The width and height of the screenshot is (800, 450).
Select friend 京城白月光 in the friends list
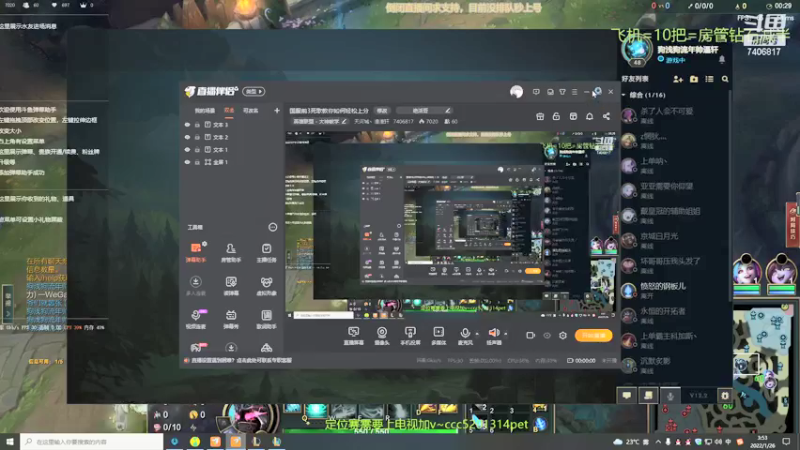pos(674,240)
